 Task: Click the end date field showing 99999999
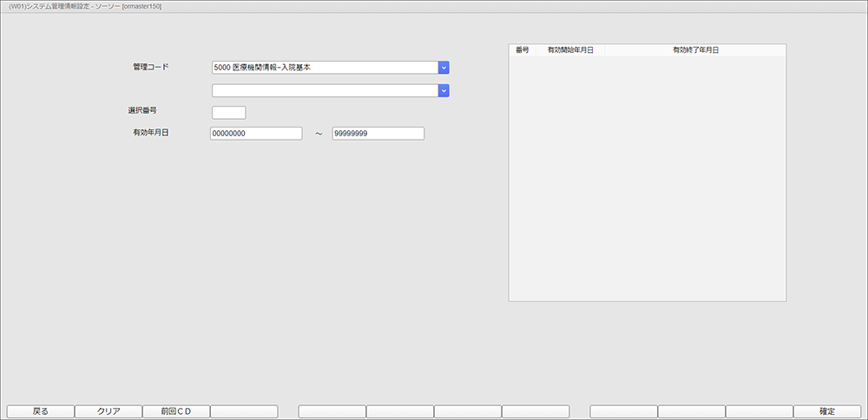click(x=378, y=134)
